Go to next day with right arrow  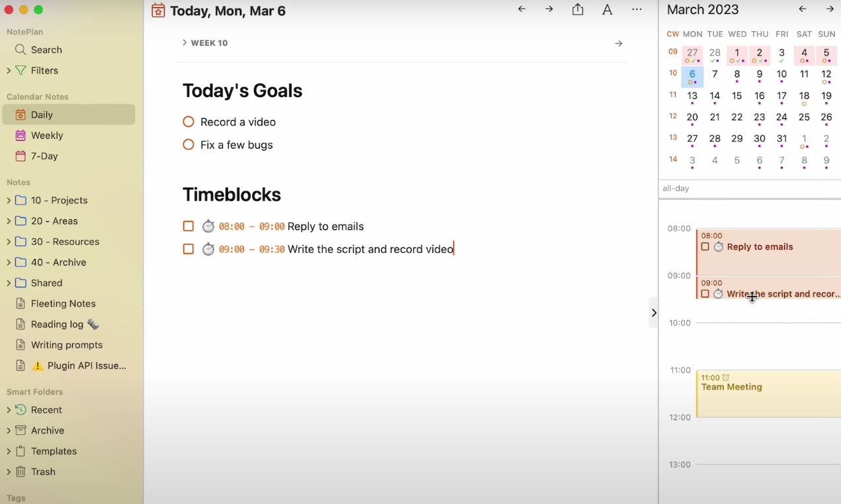pos(549,9)
